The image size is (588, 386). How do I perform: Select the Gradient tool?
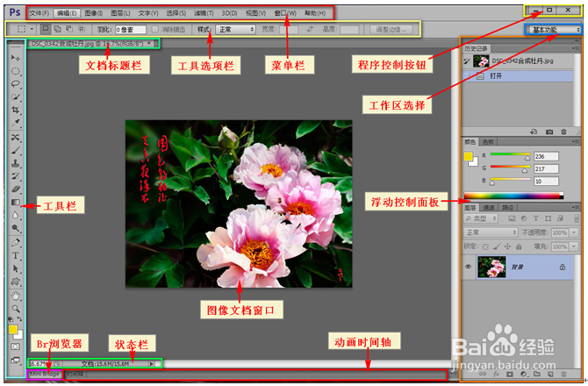click(16, 203)
